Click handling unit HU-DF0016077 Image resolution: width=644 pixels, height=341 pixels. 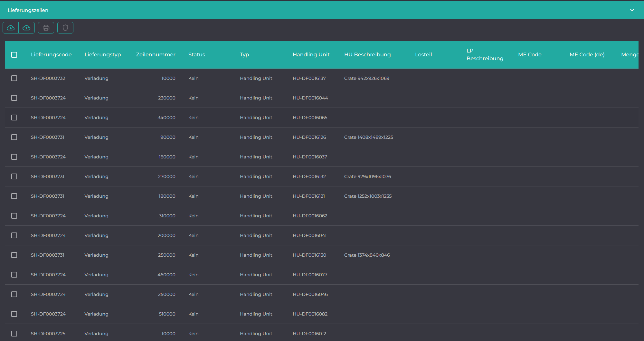coord(310,275)
